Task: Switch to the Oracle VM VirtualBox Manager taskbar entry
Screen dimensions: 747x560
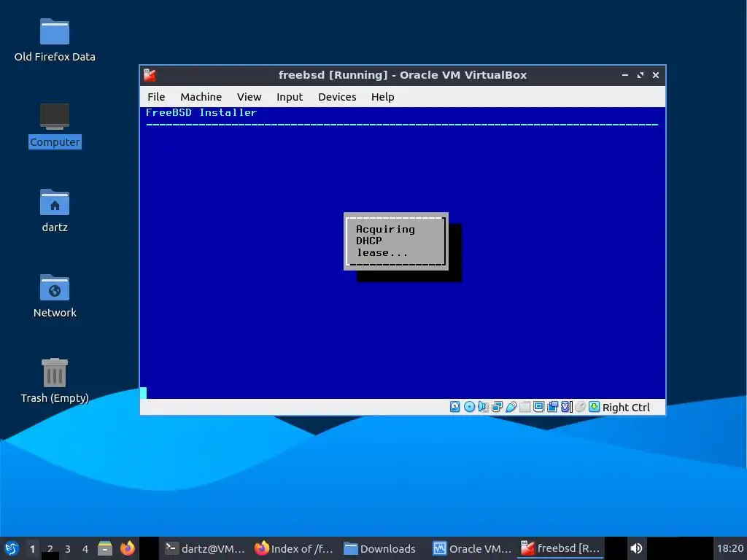Action: [472, 548]
